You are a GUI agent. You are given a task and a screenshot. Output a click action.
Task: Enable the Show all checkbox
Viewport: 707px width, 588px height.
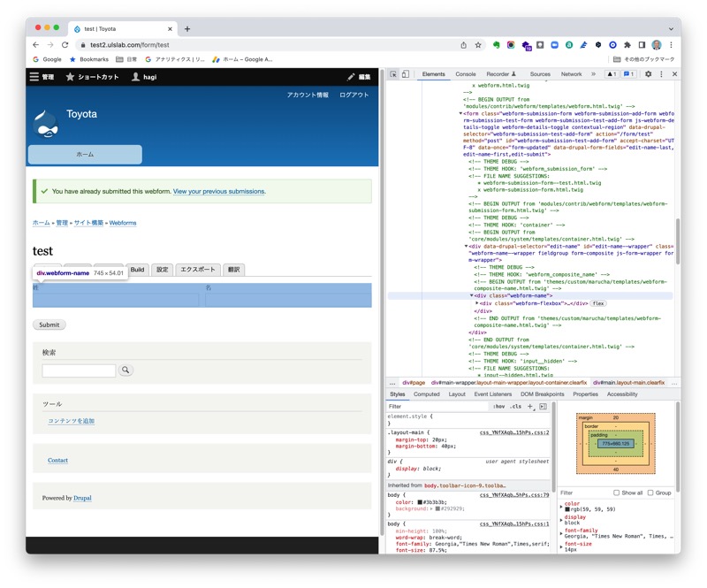coord(616,493)
